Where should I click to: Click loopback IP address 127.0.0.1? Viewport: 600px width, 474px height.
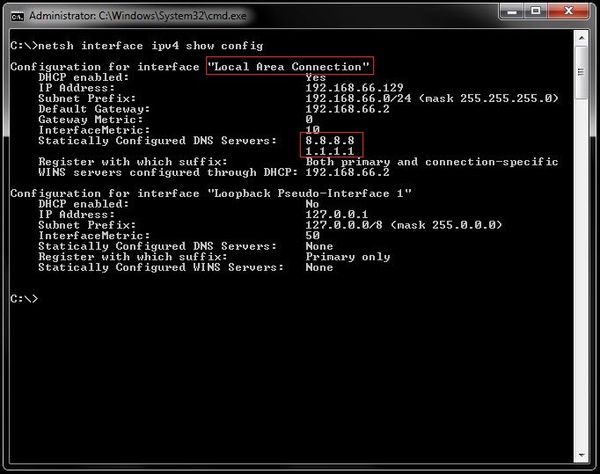point(336,214)
